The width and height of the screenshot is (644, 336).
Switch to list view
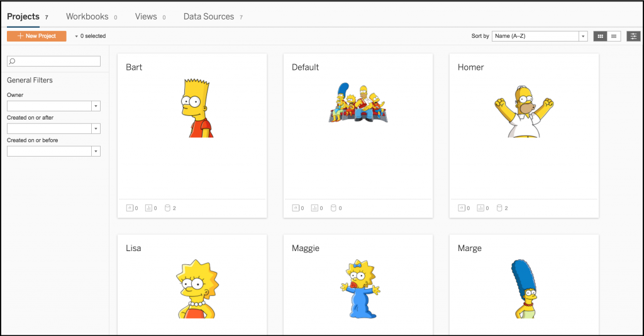click(x=614, y=36)
